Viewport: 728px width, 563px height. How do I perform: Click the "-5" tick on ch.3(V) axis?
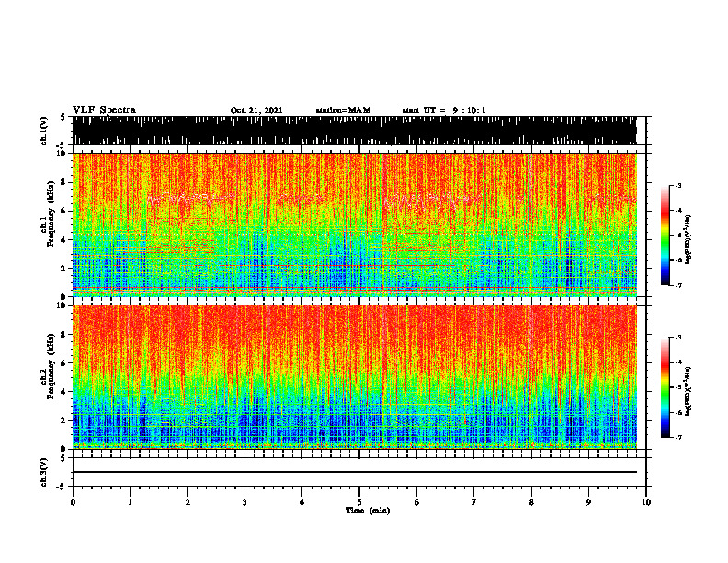[x=61, y=487]
